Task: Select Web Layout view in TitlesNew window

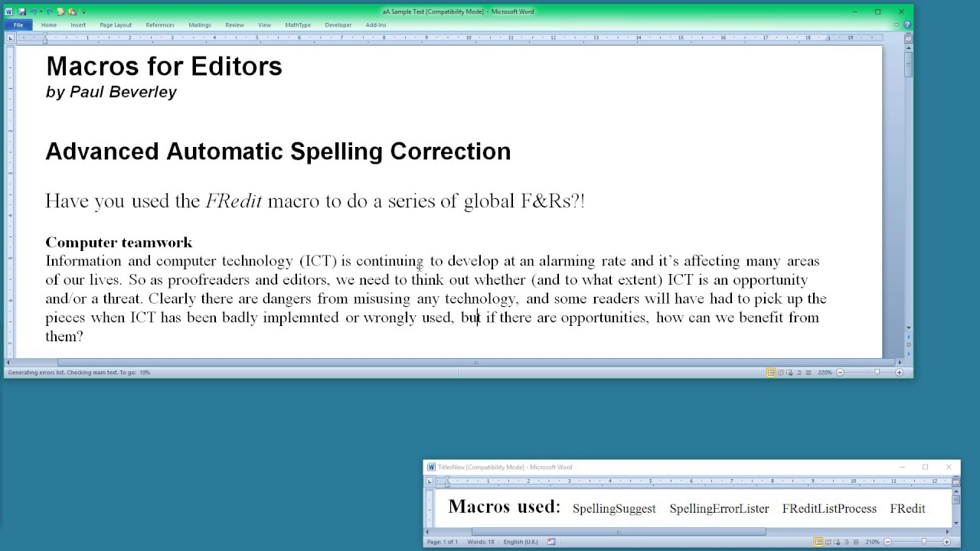Action: 837,542
